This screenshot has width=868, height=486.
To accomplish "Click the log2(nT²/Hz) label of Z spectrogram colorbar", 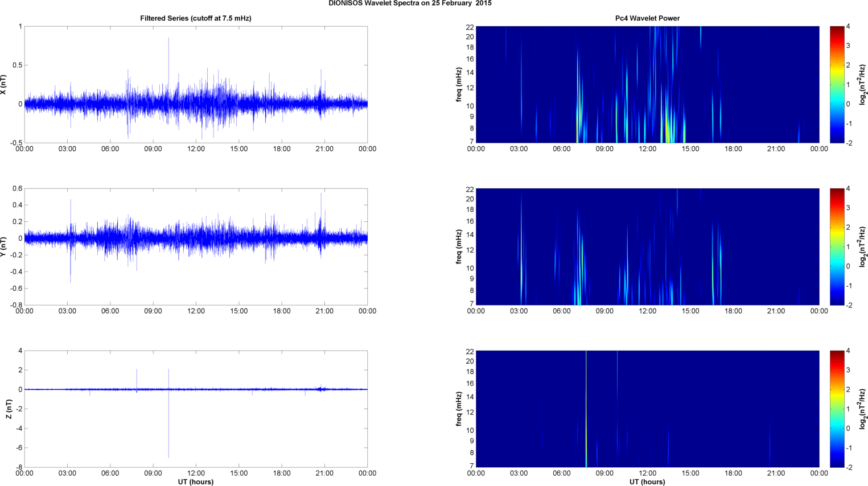I will click(x=863, y=409).
